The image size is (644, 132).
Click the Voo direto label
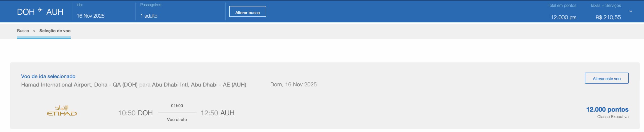click(177, 120)
